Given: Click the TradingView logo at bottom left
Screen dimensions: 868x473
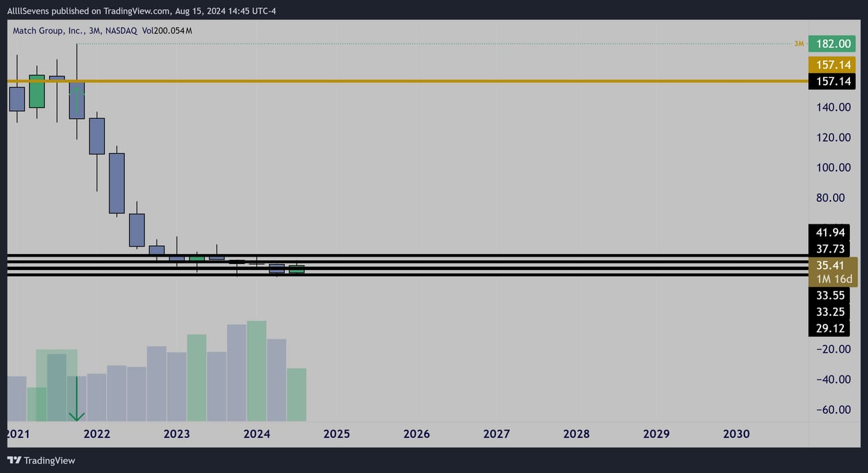Looking at the screenshot, I should tap(41, 460).
